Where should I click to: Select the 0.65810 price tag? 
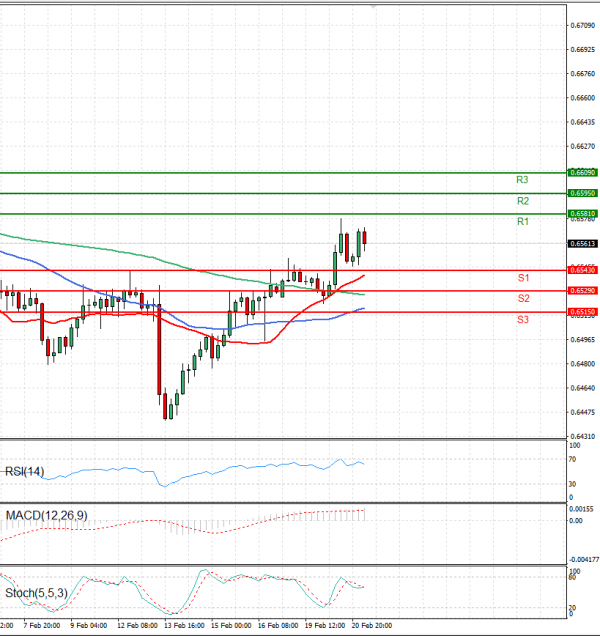pyautogui.click(x=583, y=214)
